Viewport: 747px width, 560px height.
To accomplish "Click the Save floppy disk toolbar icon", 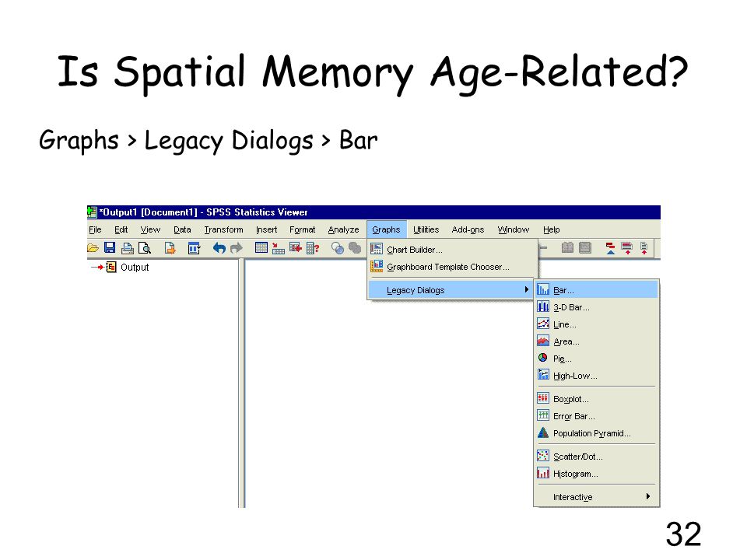I will 110,247.
